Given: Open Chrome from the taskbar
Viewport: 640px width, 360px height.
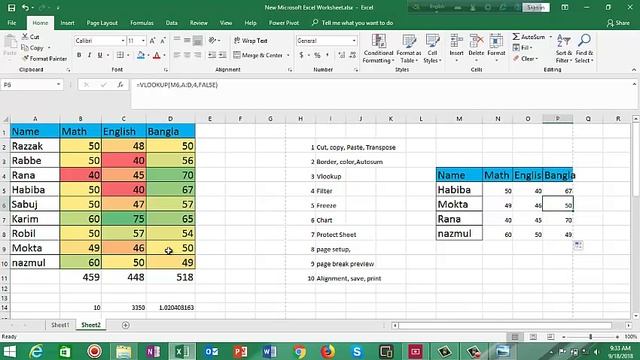Looking at the screenshot, I should (x=299, y=351).
